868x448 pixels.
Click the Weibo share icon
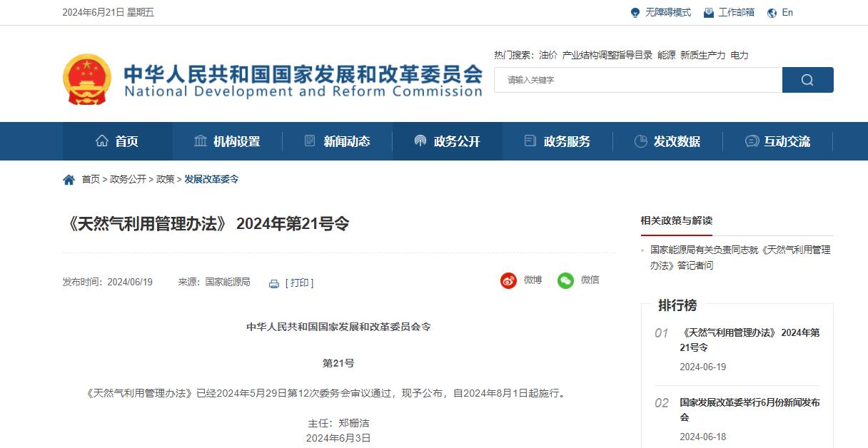click(508, 280)
